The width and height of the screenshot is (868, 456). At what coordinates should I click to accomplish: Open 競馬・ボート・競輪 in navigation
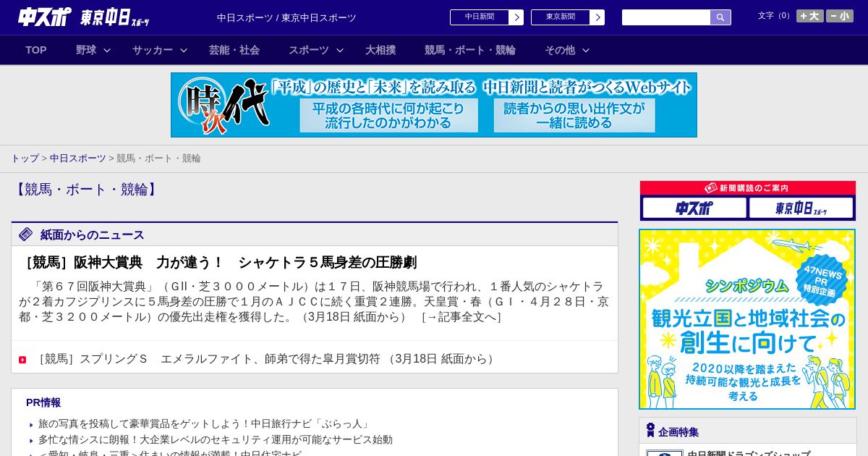click(470, 50)
